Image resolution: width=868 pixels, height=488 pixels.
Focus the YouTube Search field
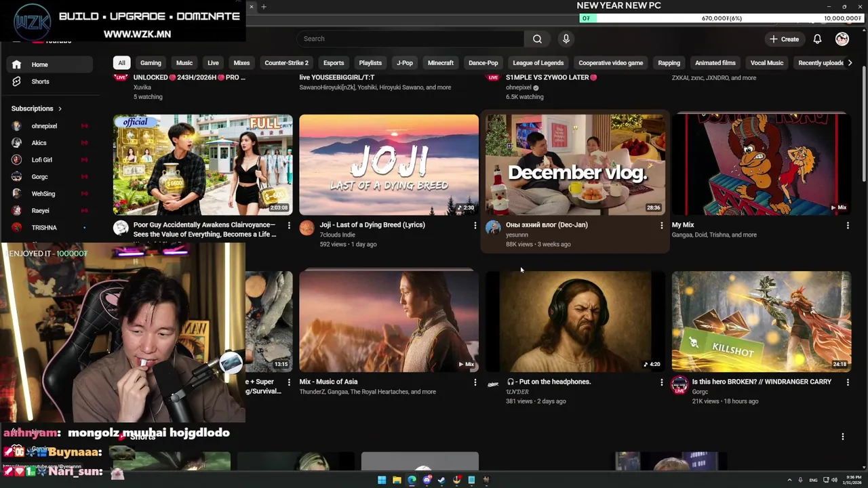[410, 39]
